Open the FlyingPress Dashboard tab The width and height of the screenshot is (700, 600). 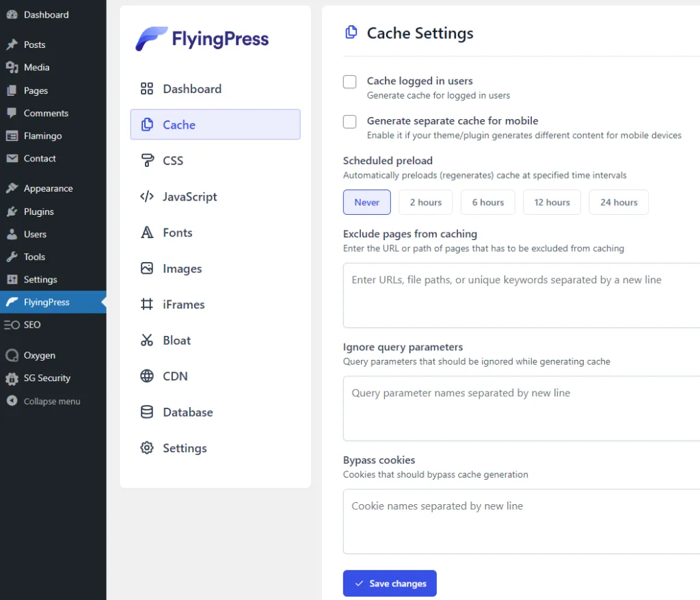click(191, 89)
